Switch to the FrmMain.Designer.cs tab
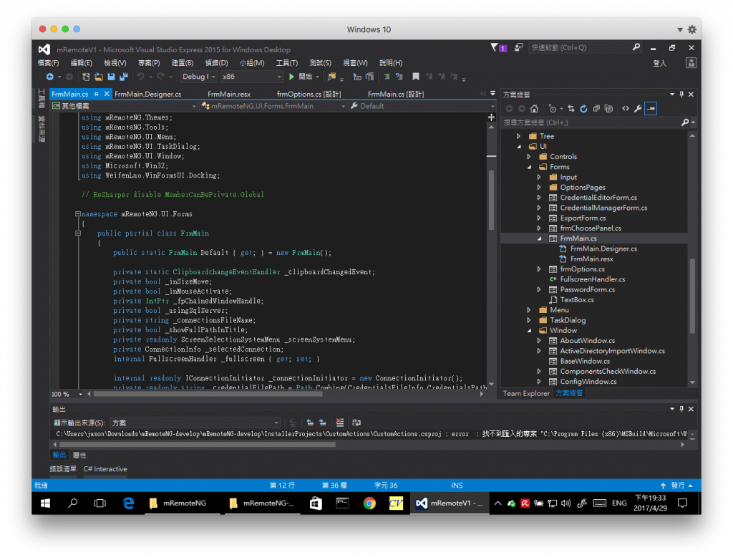 pyautogui.click(x=147, y=94)
